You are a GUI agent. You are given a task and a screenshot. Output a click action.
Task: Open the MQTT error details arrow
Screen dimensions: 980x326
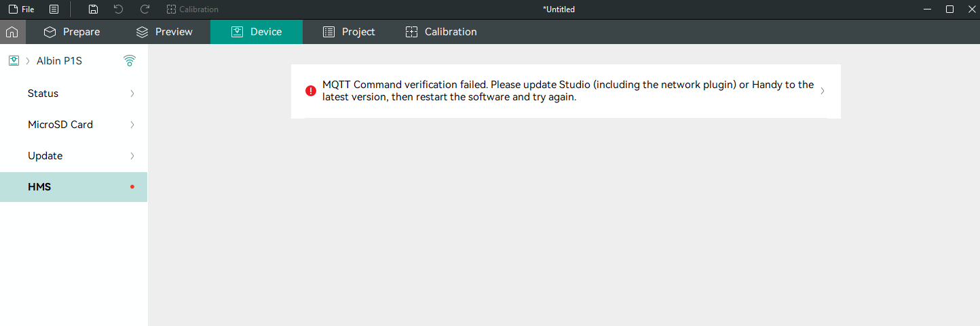[x=823, y=91]
